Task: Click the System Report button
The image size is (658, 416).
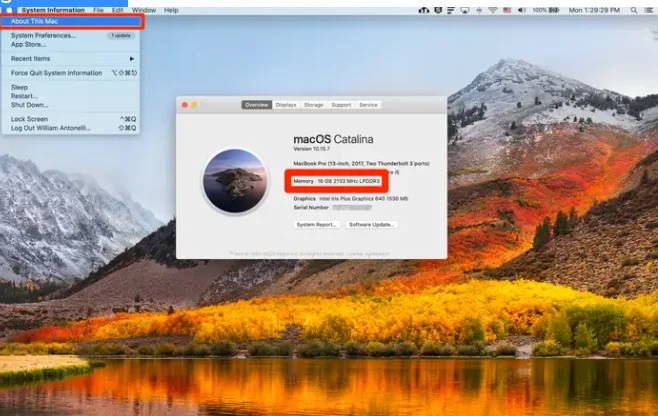Action: click(316, 225)
